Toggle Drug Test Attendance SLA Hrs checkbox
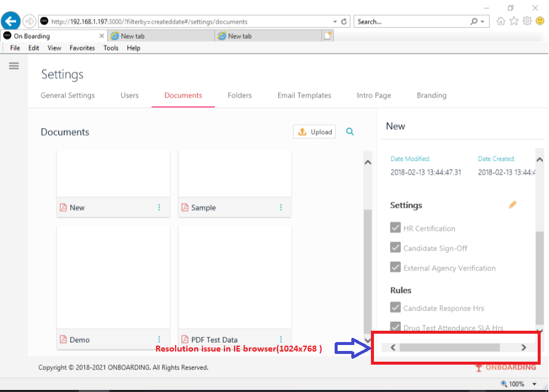Image resolution: width=549 pixels, height=392 pixels. 395,326
